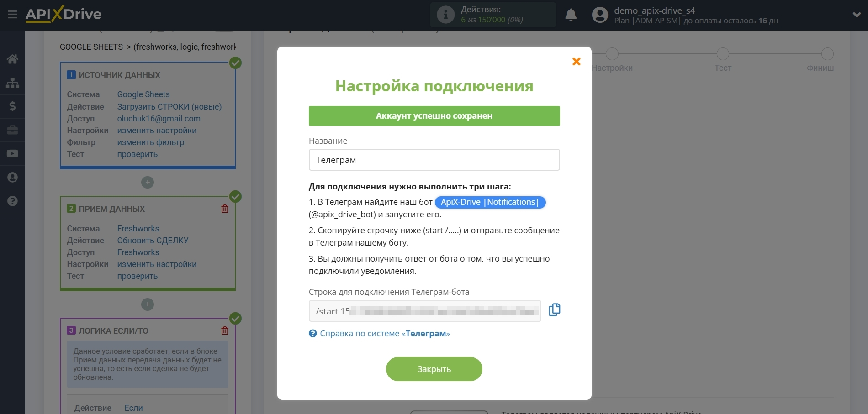Copy the Telegram bot connection string
Screen dimensions: 868x414
(x=554, y=310)
